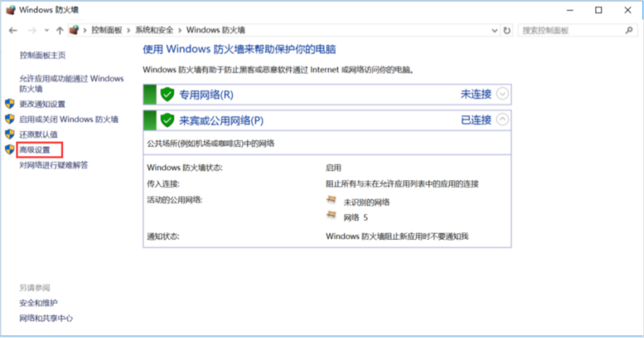Click the magnifier search icon

[x=629, y=30]
